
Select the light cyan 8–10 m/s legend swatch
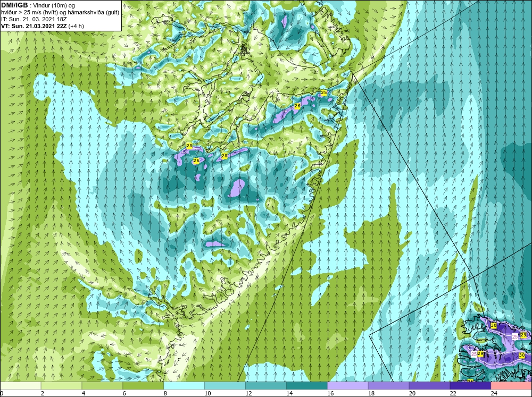(184, 386)
